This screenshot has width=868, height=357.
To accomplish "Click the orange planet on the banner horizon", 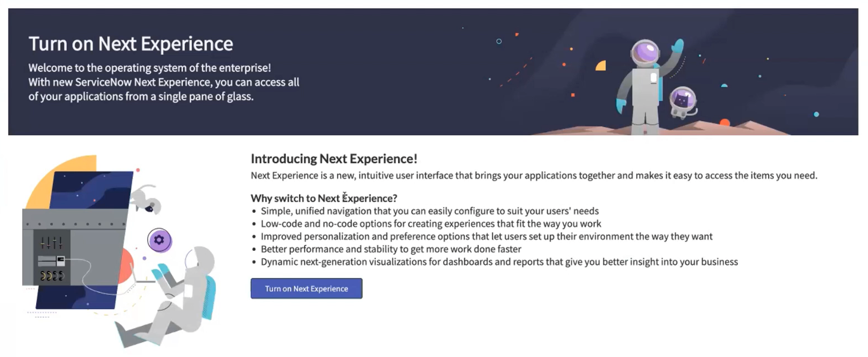I will click(725, 122).
